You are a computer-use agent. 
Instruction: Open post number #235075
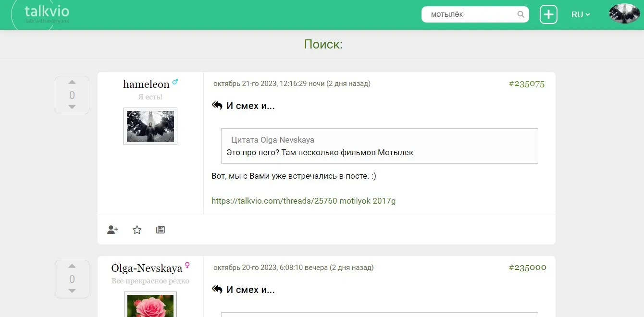[527, 84]
